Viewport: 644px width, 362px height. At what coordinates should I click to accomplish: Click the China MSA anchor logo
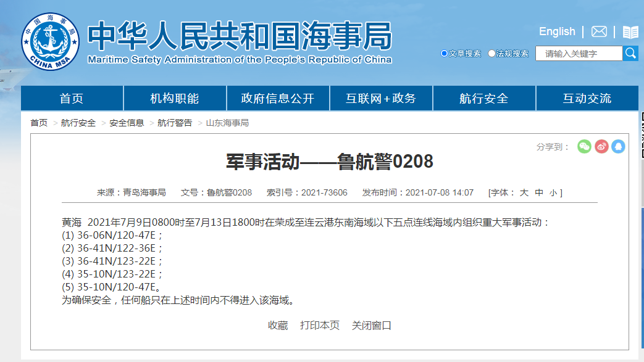(51, 42)
